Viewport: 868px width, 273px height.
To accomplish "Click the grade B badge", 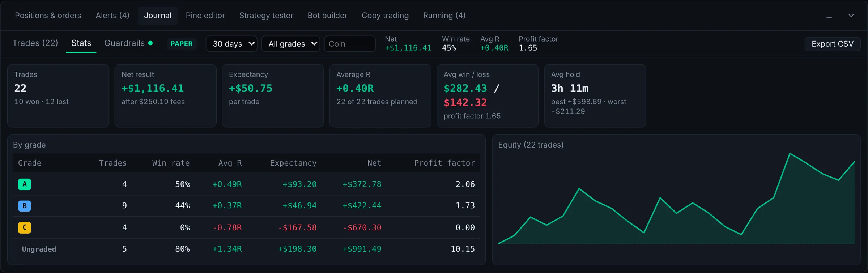I will coord(25,206).
